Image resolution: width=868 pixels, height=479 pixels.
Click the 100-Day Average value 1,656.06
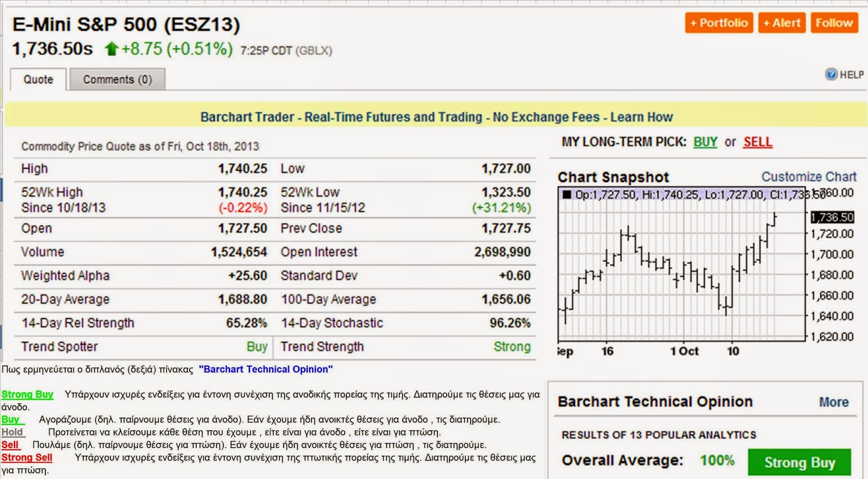tap(506, 299)
